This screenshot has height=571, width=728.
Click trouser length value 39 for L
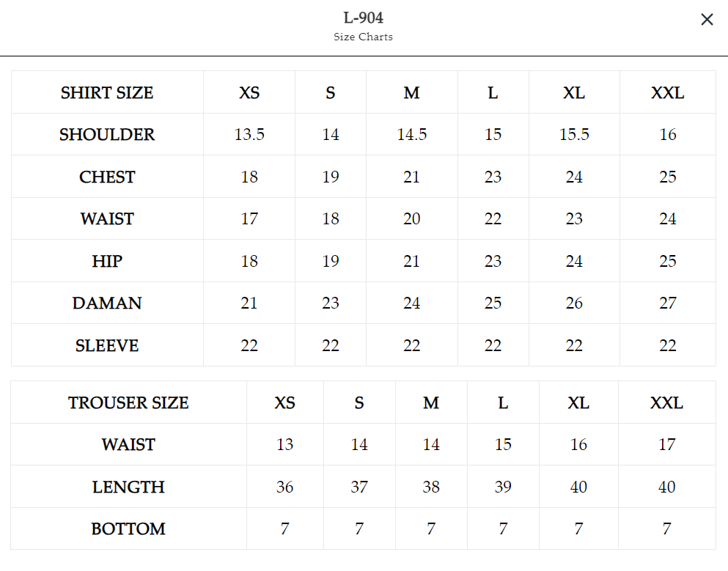coord(503,487)
